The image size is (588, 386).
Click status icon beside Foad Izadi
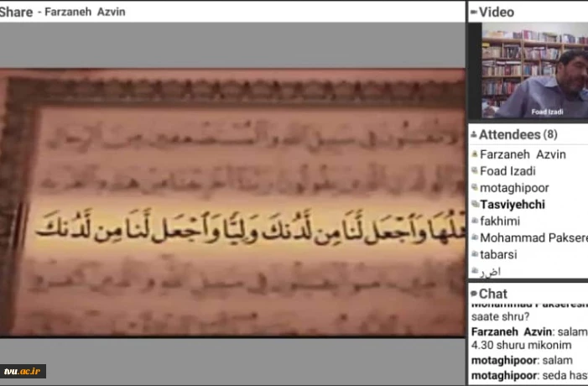[475, 171]
